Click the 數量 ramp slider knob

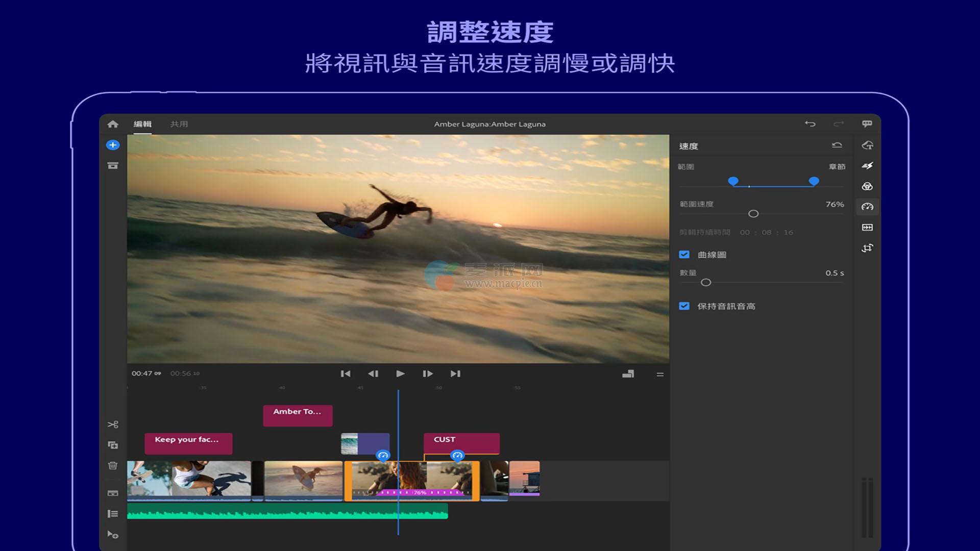(706, 282)
